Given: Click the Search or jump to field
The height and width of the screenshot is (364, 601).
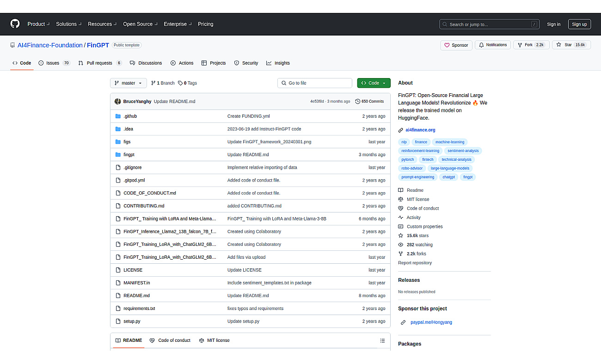Looking at the screenshot, I should pos(489,24).
